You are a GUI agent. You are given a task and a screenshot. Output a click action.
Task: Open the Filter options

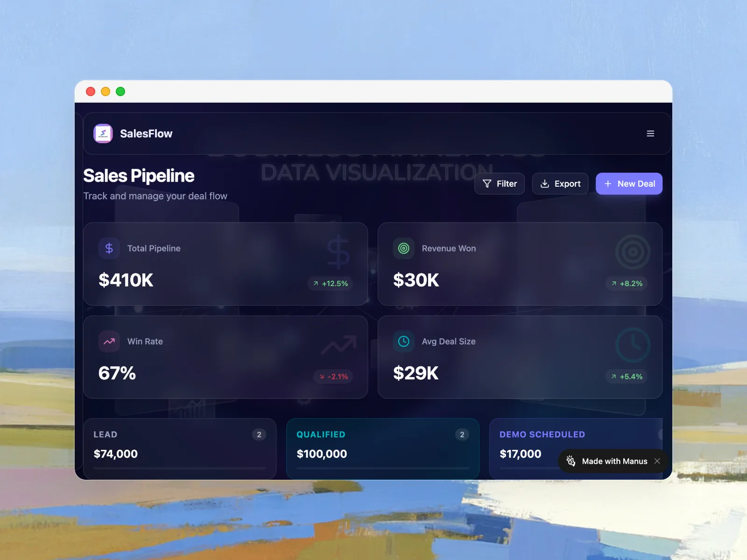point(500,184)
